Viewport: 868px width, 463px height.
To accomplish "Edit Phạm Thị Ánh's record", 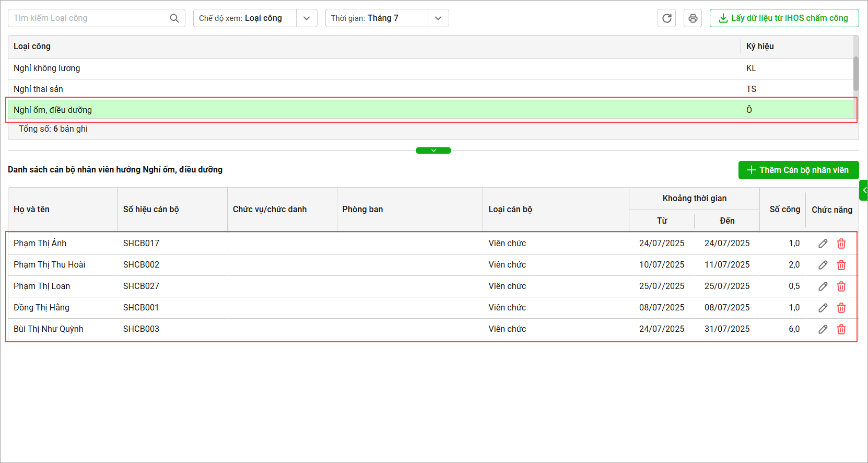I will 823,244.
